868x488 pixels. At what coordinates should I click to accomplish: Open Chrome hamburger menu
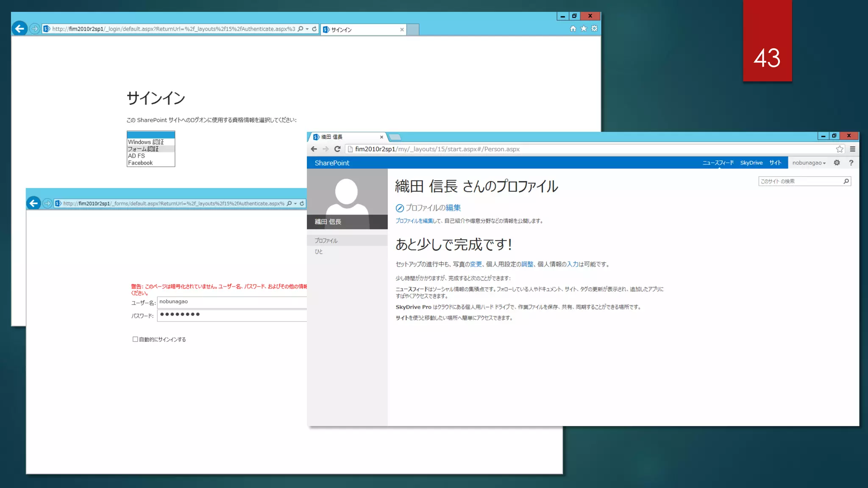click(852, 149)
